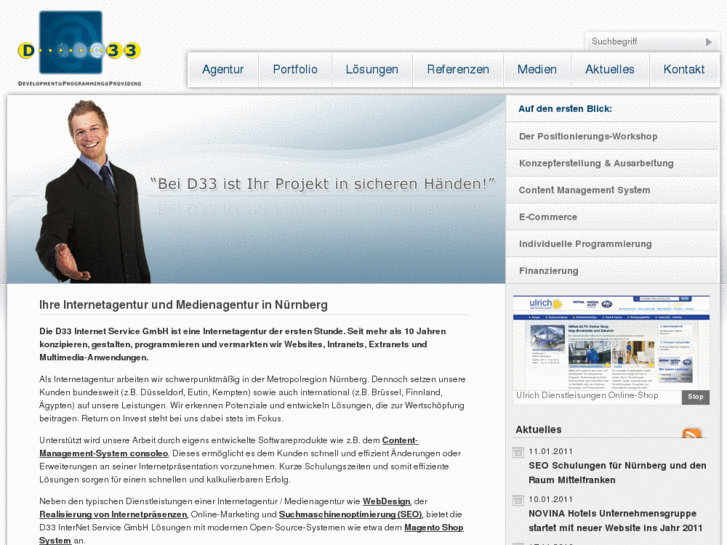The image size is (727, 545).
Task: Open Ulrich Dienstleisungen Online-Shop caption
Action: 587,396
